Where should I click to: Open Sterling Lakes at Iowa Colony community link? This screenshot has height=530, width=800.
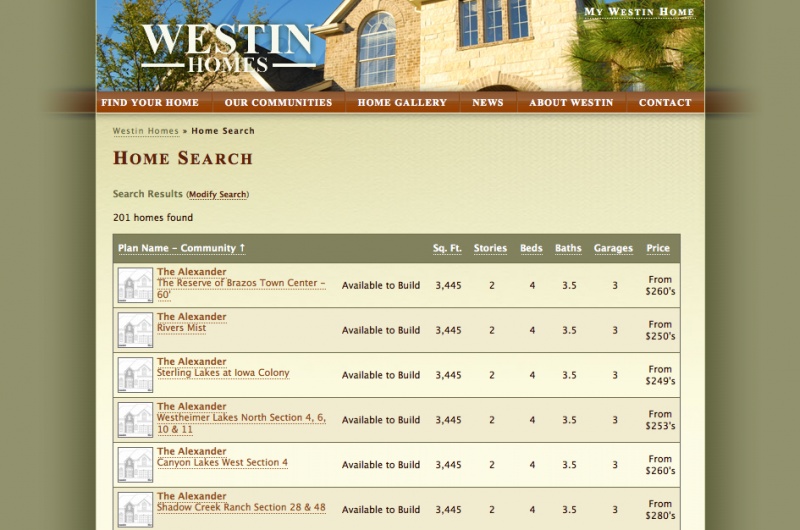[x=223, y=373]
